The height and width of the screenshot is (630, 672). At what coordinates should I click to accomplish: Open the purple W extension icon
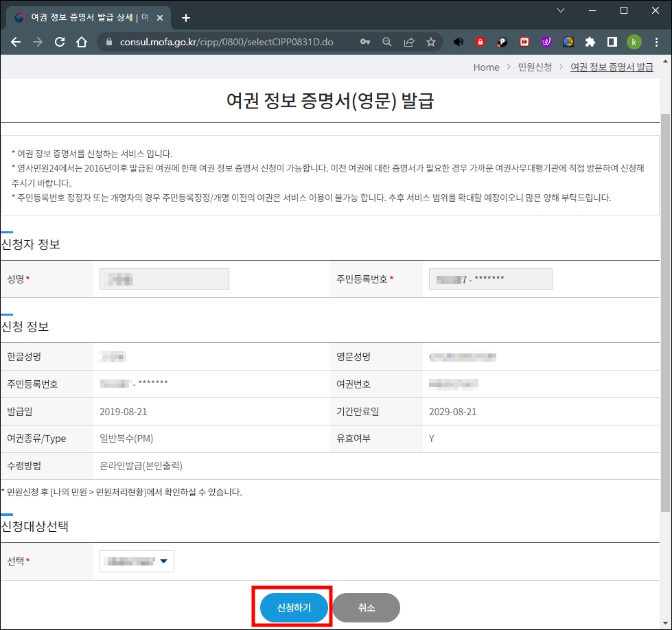[x=546, y=41]
